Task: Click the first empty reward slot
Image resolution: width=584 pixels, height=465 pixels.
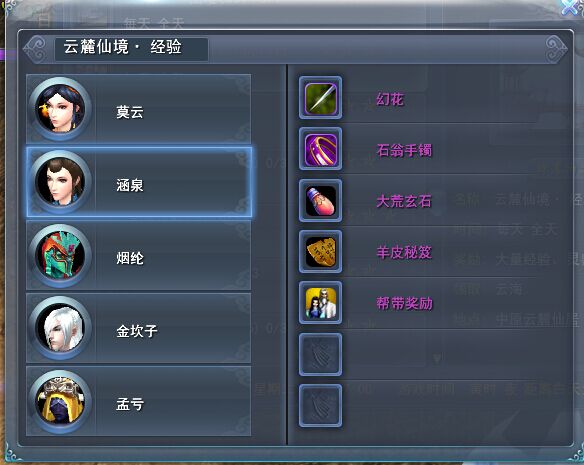Action: pos(320,354)
